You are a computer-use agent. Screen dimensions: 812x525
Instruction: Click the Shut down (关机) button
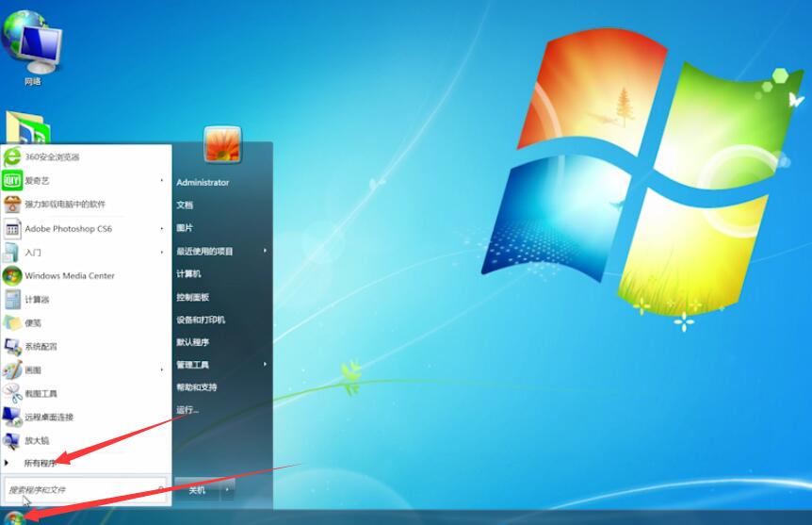197,490
